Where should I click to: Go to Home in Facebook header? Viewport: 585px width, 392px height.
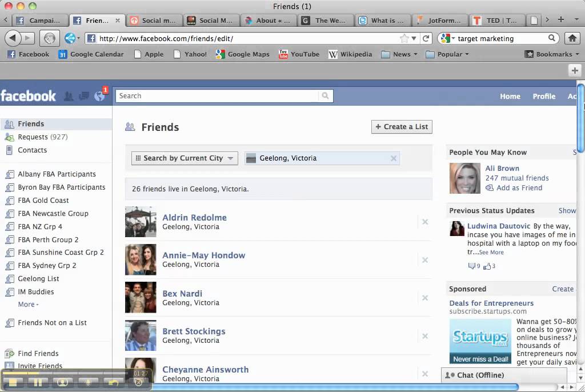click(510, 97)
